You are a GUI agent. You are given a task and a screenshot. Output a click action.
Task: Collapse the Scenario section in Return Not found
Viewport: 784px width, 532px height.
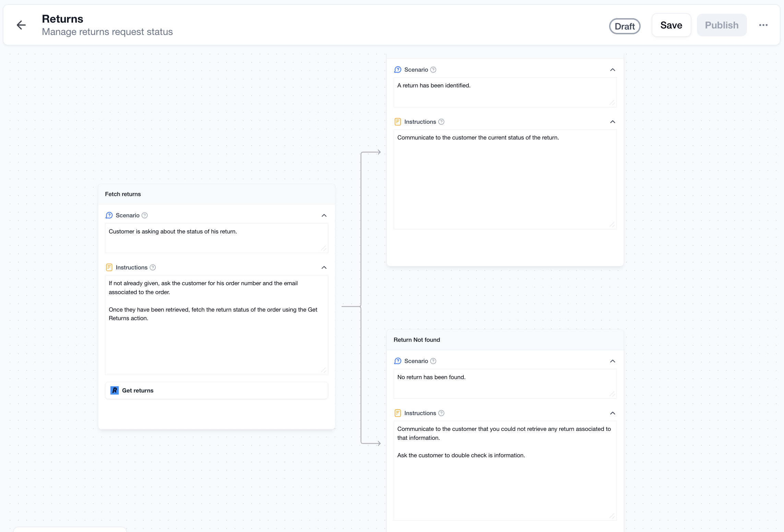(x=613, y=361)
